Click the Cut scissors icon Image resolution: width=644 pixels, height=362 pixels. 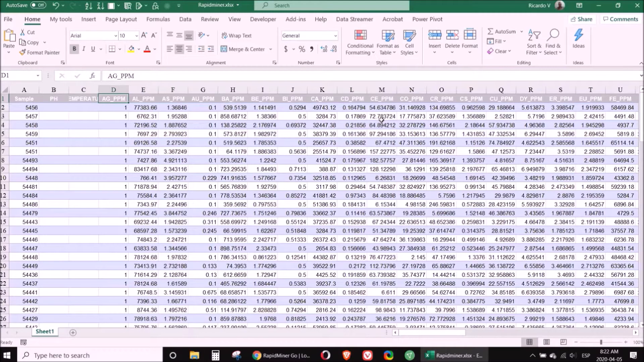coord(22,32)
